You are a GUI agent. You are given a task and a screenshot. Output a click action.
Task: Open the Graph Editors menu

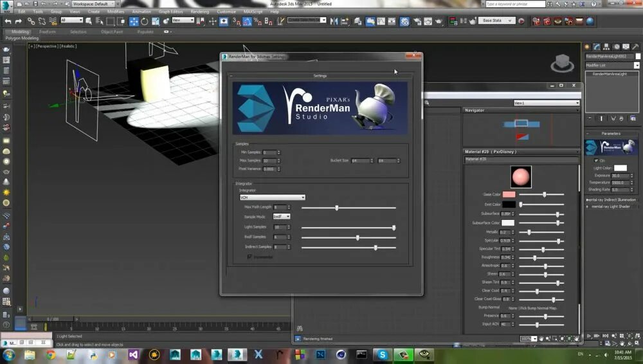[x=171, y=12]
